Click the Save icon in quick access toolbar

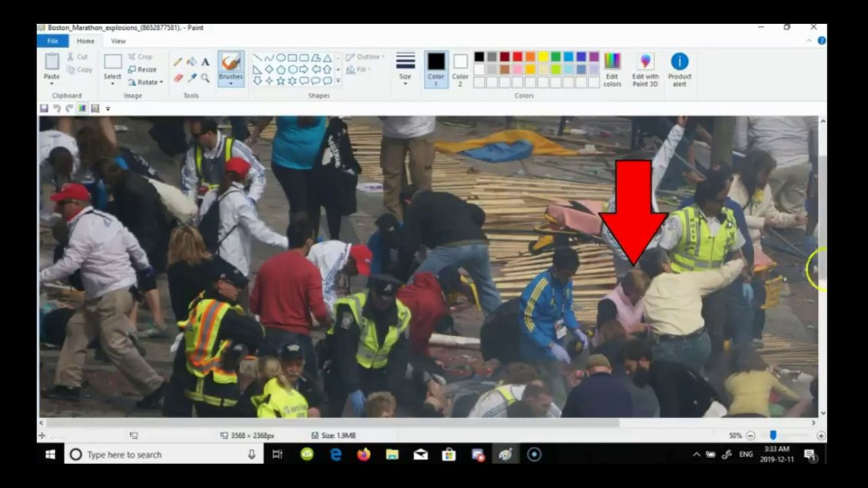(x=44, y=108)
